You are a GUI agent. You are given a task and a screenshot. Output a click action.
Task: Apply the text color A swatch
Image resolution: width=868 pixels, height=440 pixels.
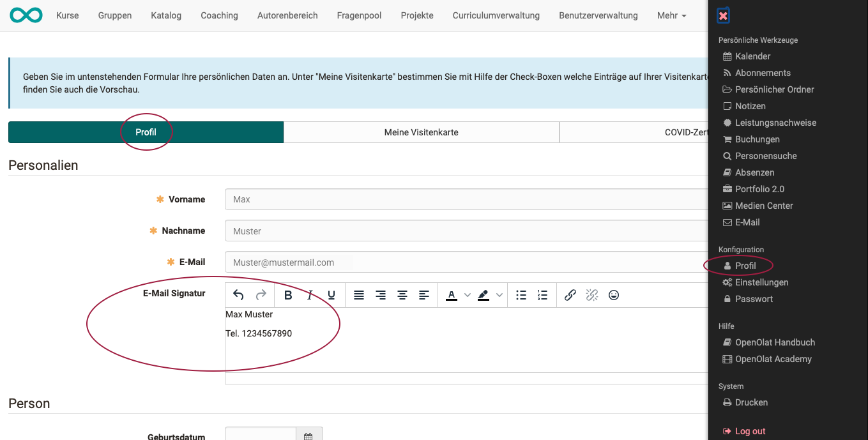452,295
